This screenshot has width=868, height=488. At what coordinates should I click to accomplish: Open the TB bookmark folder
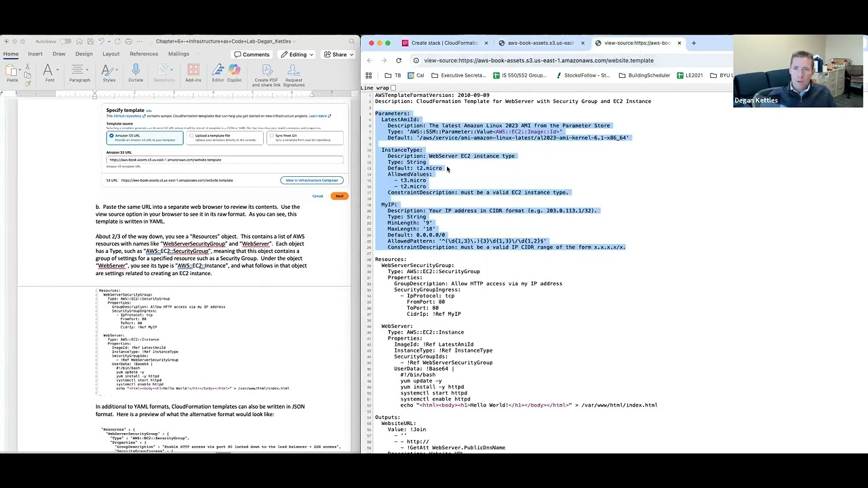(x=393, y=75)
